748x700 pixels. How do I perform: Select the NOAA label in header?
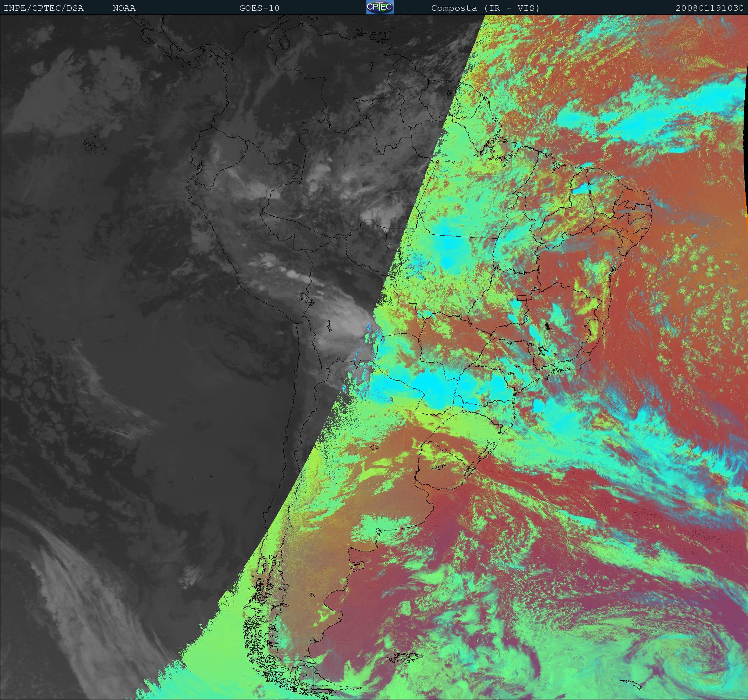pos(124,8)
